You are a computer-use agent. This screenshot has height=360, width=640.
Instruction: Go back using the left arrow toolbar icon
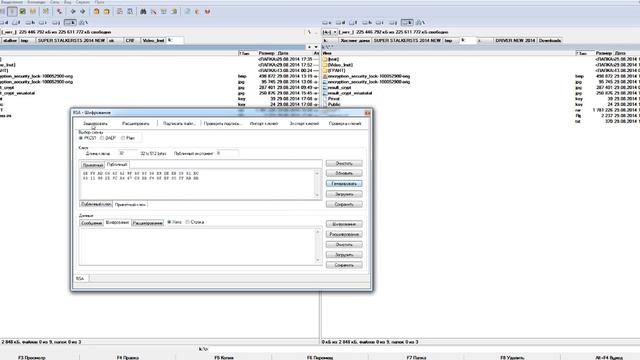pos(73,11)
